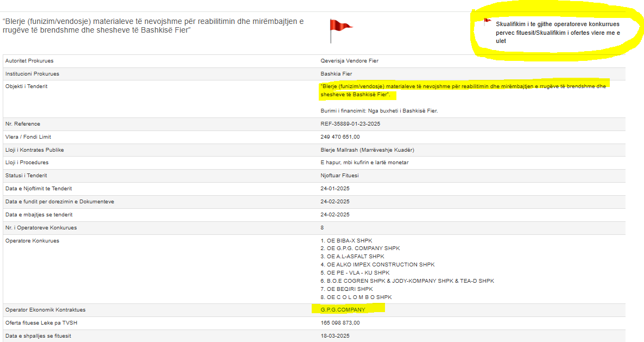Click 'OE A.L-ASFALT SHPK' in the operators list
This screenshot has height=342, width=644.
click(x=352, y=256)
